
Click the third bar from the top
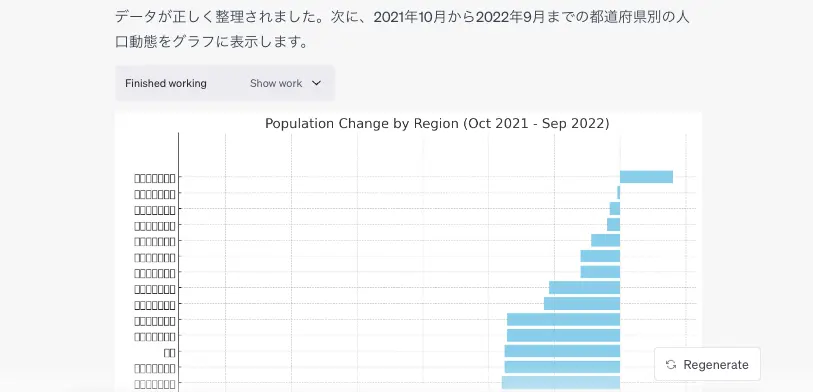[x=615, y=208]
